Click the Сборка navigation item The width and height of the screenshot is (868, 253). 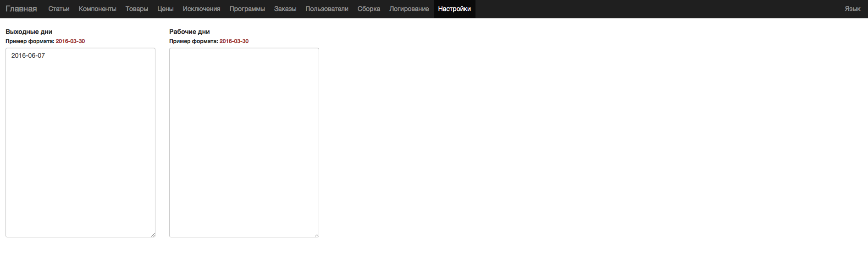(369, 9)
